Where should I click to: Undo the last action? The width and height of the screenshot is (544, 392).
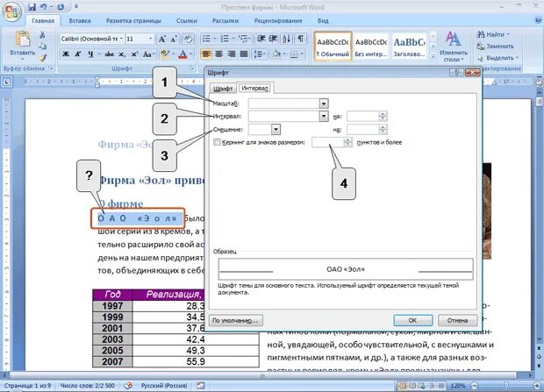point(43,7)
